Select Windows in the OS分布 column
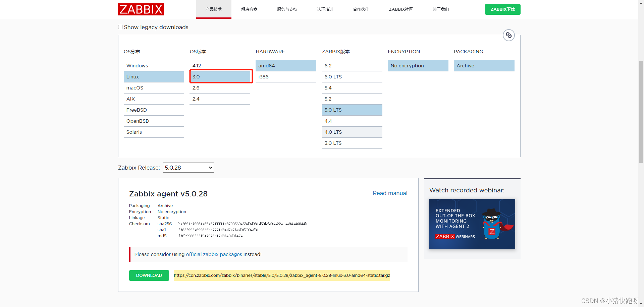The height and width of the screenshot is (307, 644). (x=137, y=65)
